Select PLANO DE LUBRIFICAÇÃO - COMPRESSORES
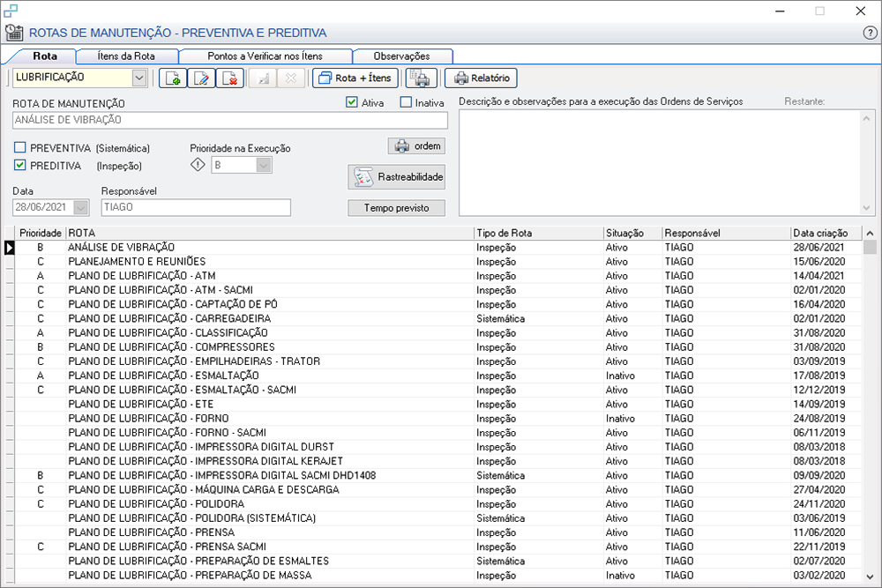 (438, 346)
